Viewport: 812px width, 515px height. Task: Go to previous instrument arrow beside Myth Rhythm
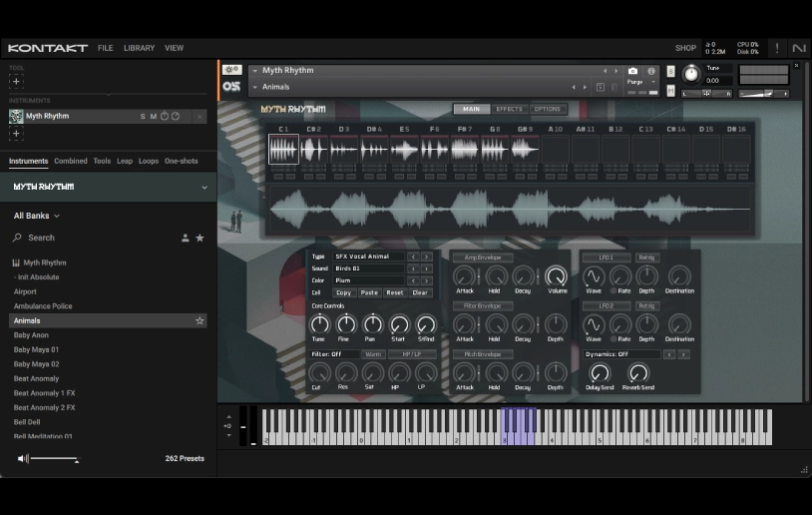point(605,71)
